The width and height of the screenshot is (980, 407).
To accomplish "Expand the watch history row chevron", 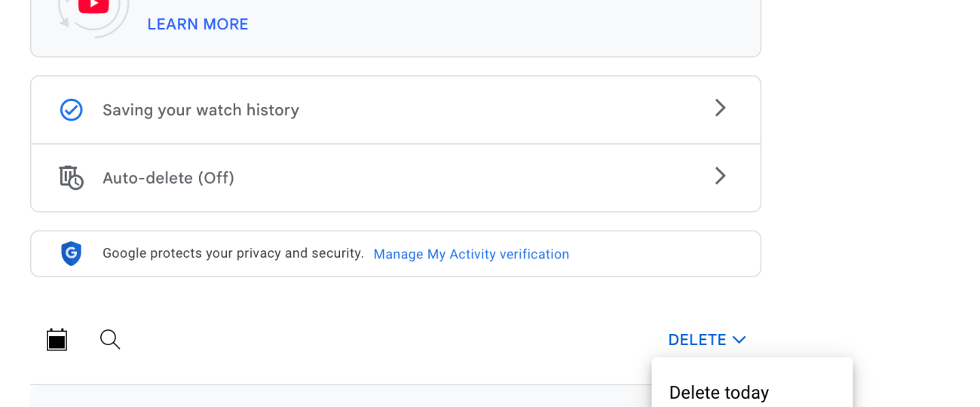I will [720, 109].
